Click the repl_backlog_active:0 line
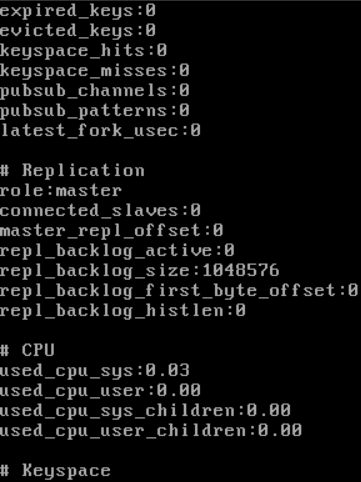Viewport: 361px width, 482px height. click(117, 252)
